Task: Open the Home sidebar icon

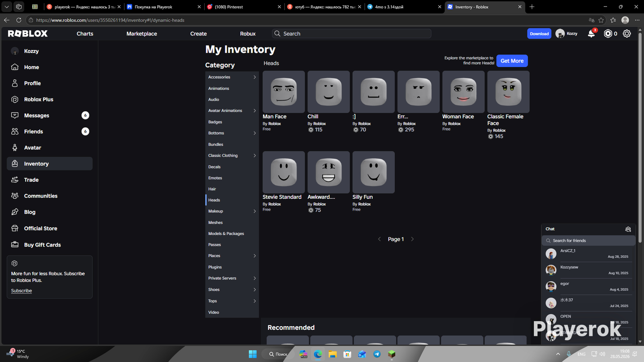Action: tap(15, 67)
